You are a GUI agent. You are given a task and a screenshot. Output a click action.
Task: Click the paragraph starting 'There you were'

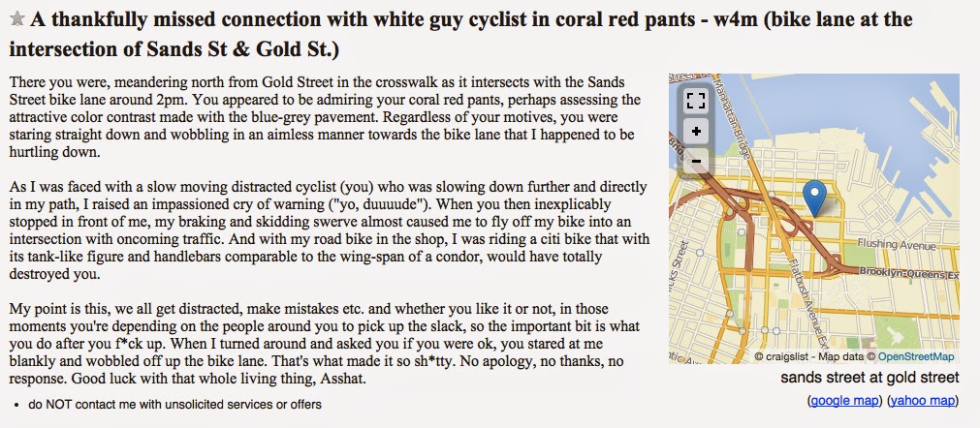(325, 118)
